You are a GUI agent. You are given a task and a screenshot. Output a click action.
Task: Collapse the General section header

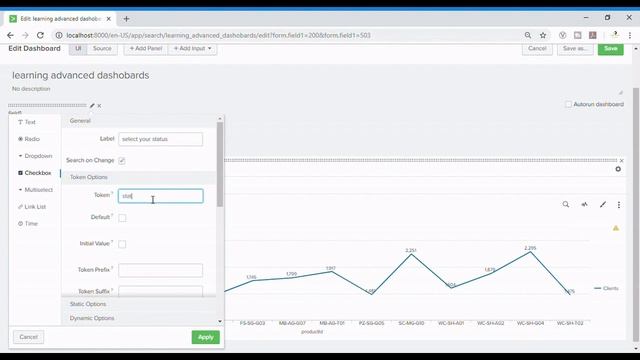[139, 121]
